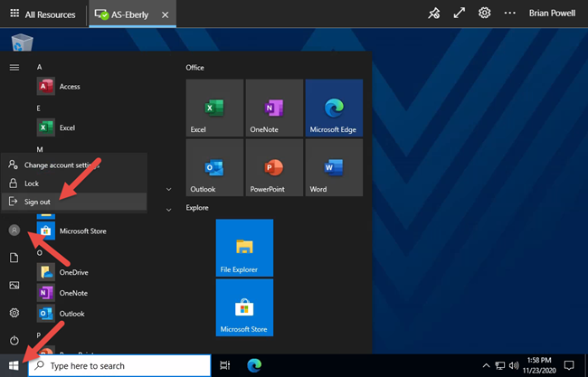Choose Sign out from the account menu
Image resolution: width=588 pixels, height=377 pixels.
click(74, 202)
